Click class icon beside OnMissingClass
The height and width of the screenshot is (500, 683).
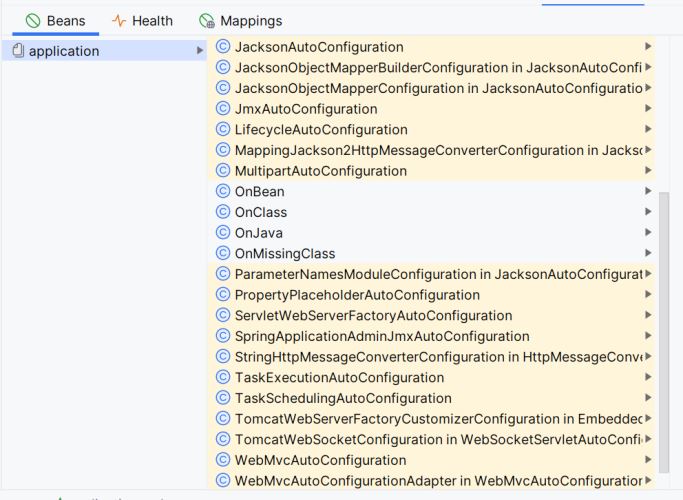pos(223,253)
